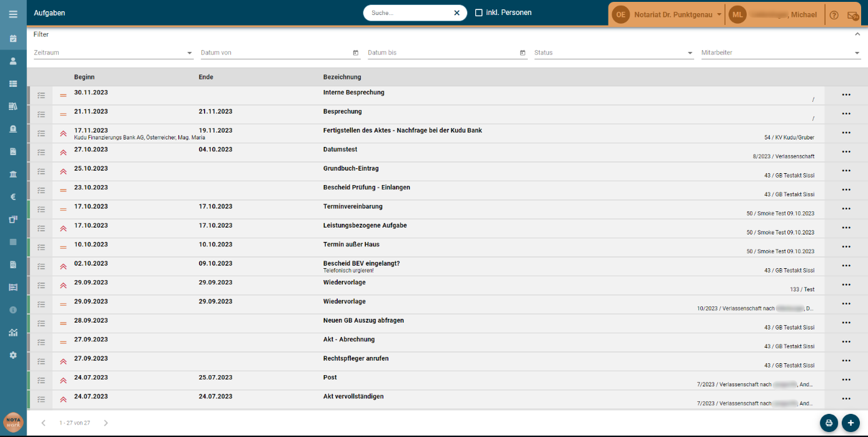Open Notariat Dr. Punktgenau organization selector
Viewport: 868px width, 437px height.
pyautogui.click(x=667, y=14)
